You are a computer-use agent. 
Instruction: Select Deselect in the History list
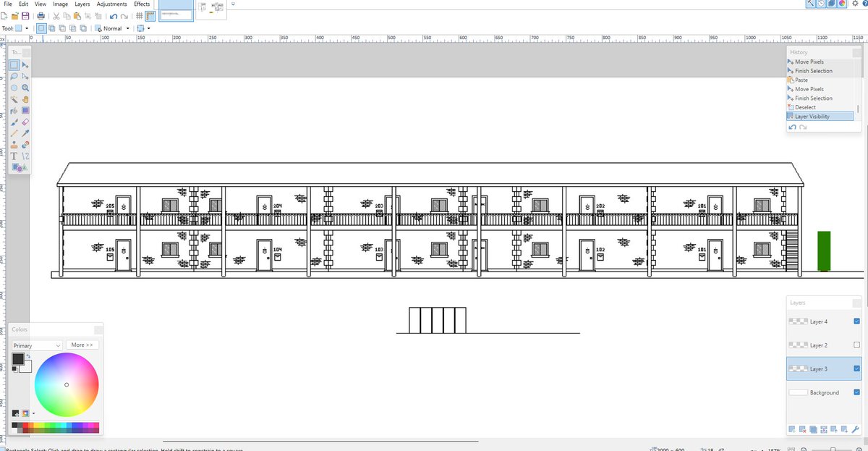[820, 107]
